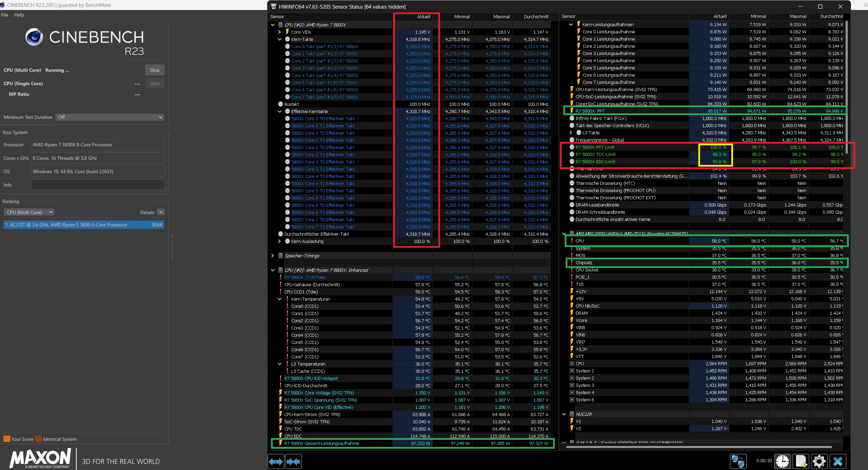
Task: Open the CPU (Multi Core) ranking dropdown
Action: point(29,212)
